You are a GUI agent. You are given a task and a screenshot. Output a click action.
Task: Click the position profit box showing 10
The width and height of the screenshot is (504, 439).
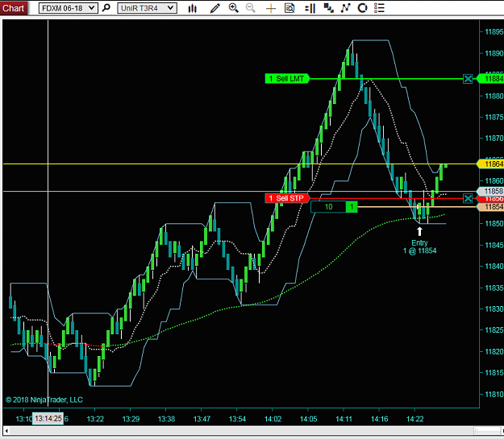(328, 207)
